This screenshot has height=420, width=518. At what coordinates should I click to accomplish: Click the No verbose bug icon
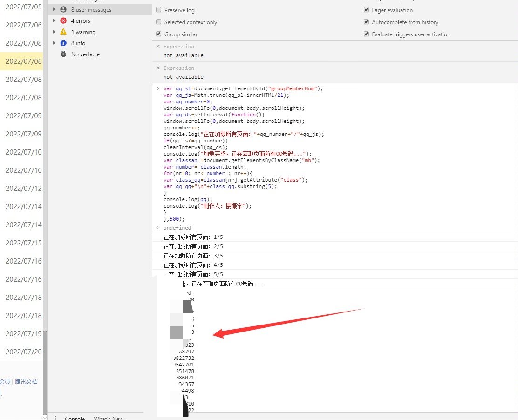[63, 54]
